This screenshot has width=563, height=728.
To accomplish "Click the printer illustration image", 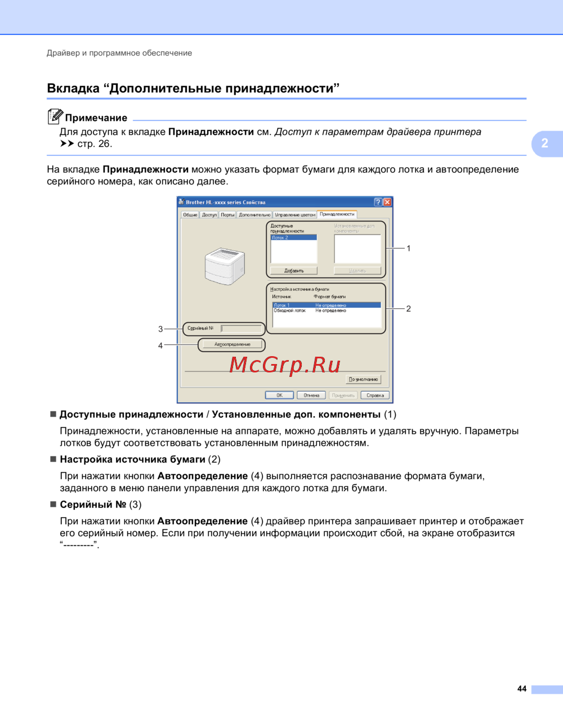I will (225, 266).
